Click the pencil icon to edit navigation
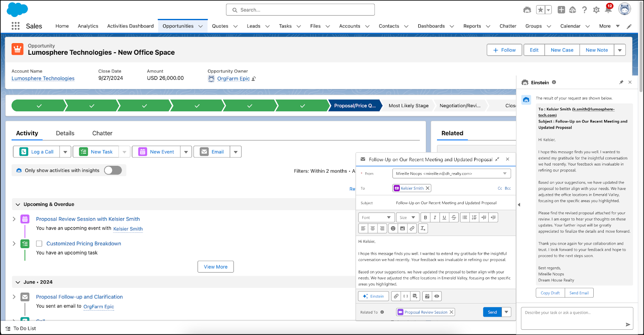644x335 pixels. [629, 26]
